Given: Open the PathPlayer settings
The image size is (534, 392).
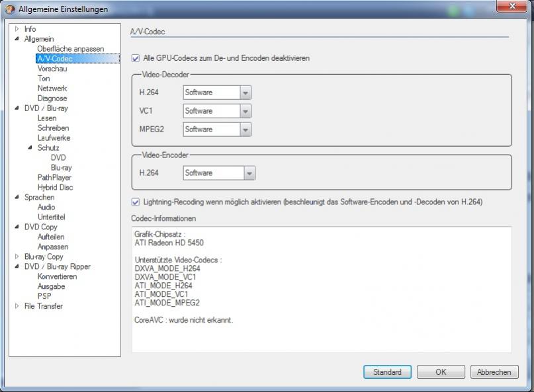Looking at the screenshot, I should pyautogui.click(x=54, y=177).
